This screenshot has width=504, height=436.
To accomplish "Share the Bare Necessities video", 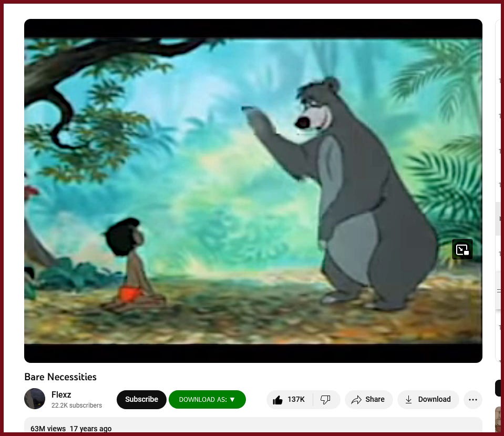I will click(x=369, y=400).
